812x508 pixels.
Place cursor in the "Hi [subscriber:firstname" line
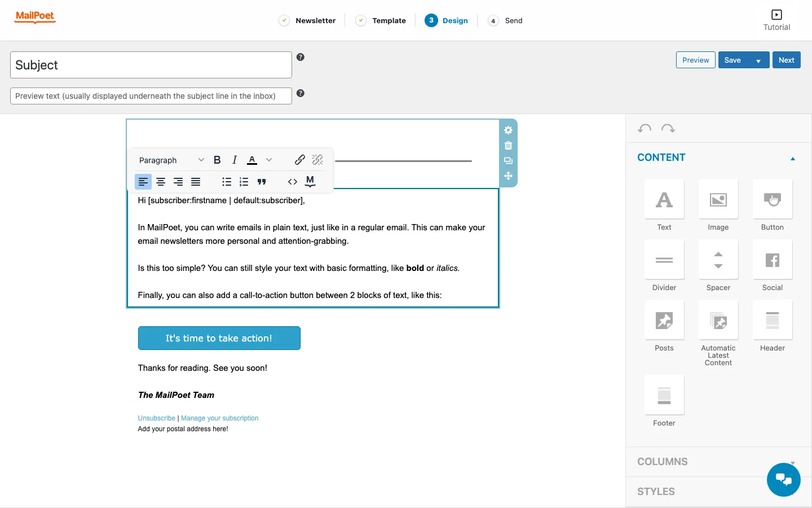pyautogui.click(x=222, y=200)
